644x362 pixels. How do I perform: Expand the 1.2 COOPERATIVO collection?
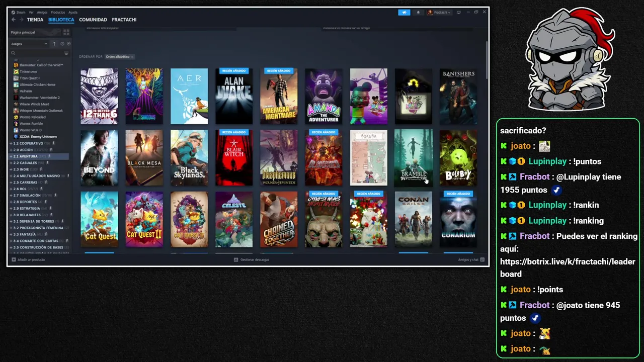pos(11,143)
